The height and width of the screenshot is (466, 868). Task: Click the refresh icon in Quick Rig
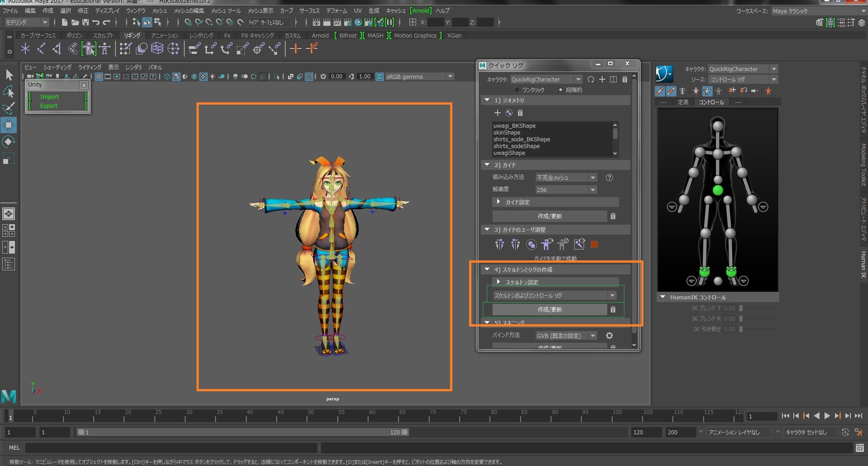[x=591, y=79]
